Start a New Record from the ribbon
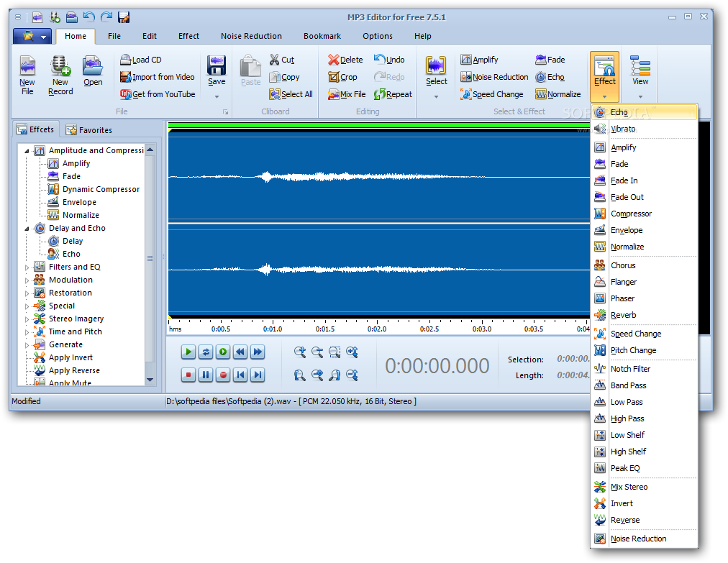This screenshot has width=728, height=563. click(60, 75)
